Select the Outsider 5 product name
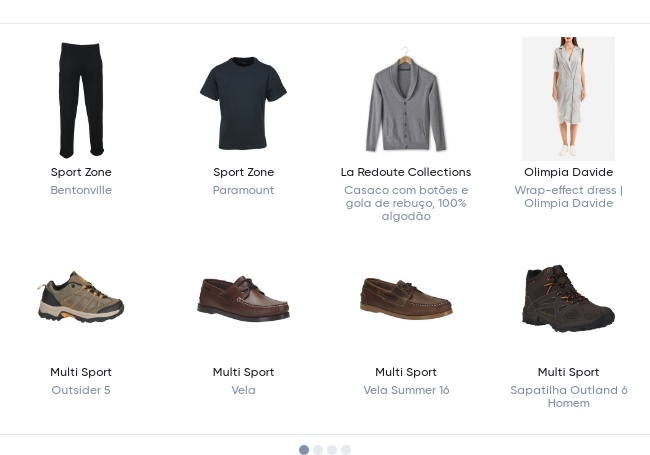This screenshot has height=455, width=650. 81,390
